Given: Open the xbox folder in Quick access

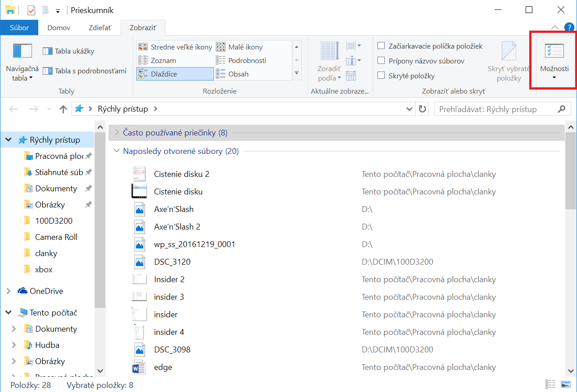Looking at the screenshot, I should click(44, 270).
